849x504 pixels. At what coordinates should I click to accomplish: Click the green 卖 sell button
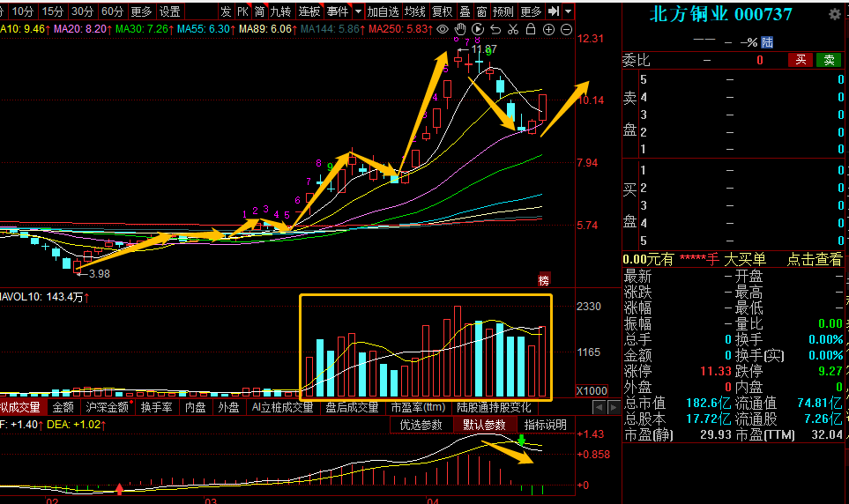(829, 60)
